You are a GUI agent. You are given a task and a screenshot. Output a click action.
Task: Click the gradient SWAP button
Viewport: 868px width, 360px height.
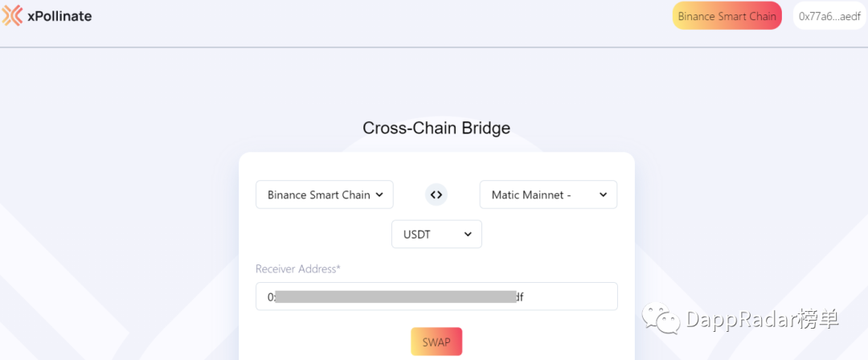tap(436, 342)
